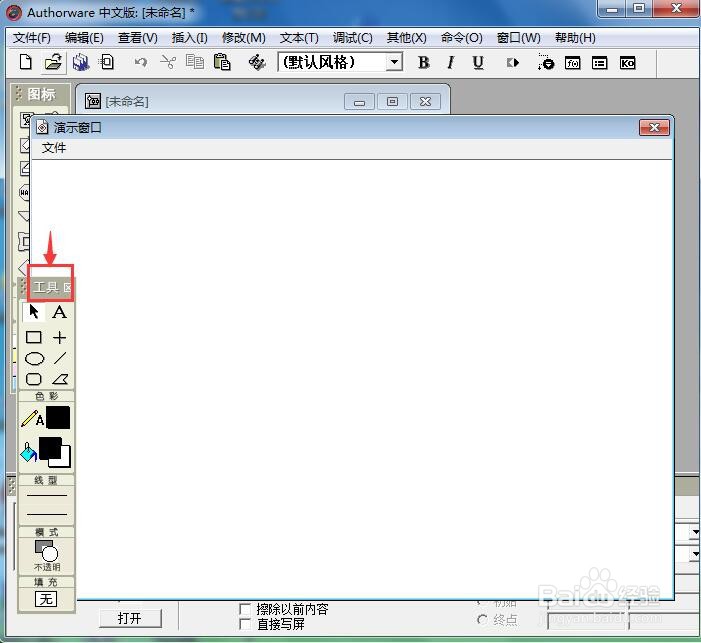Open the Variables window icon
Screen dimensions: 701x643
point(600,63)
